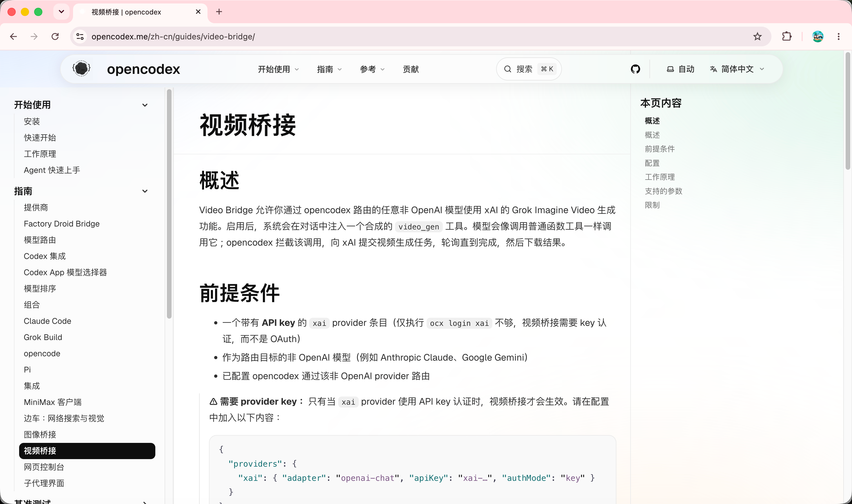Screen dimensions: 852x504
Task: Select Agent 快速上手 in the sidebar
Action: coord(52,170)
